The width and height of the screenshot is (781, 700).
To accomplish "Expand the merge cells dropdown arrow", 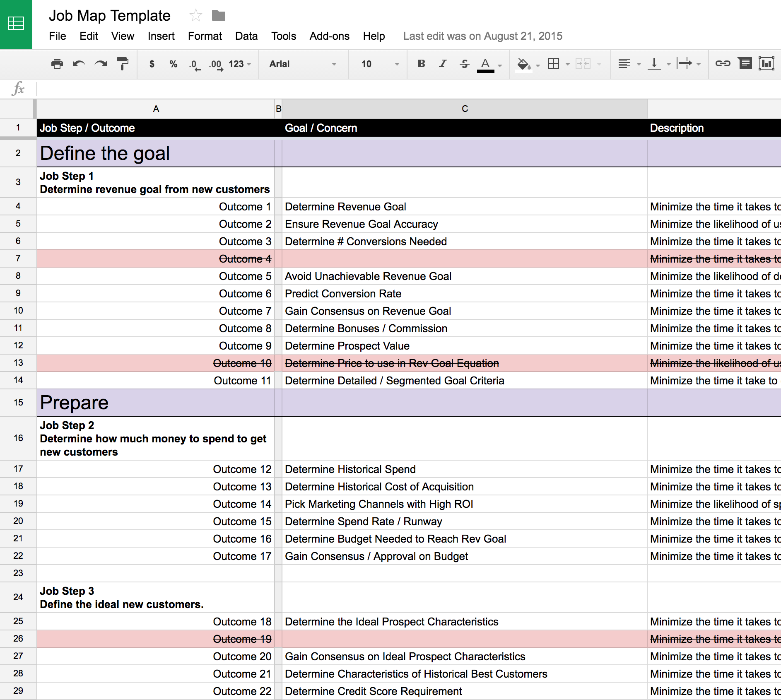I will coord(599,64).
